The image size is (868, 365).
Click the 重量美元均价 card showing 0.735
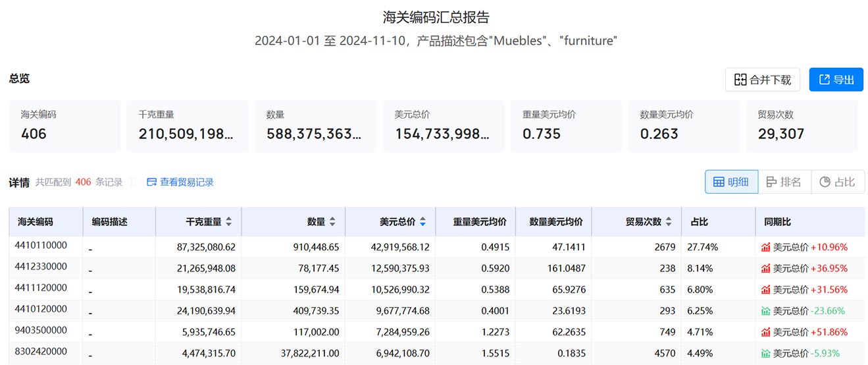tap(566, 126)
